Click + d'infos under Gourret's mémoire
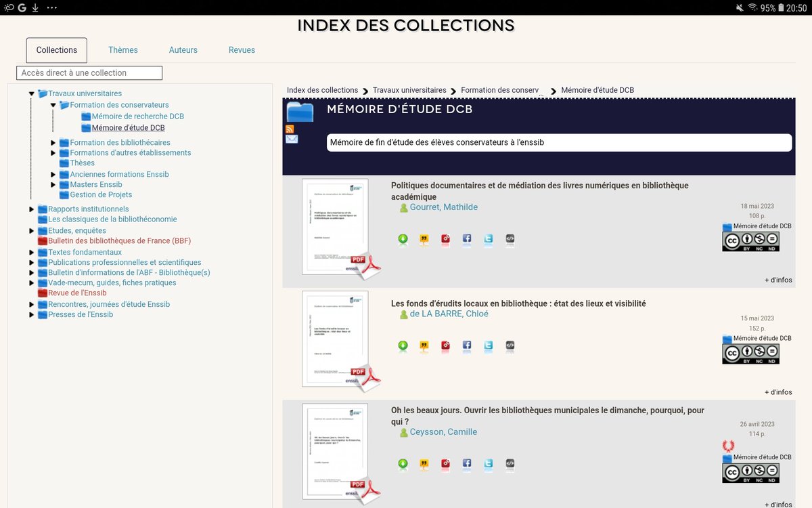812x508 pixels. click(x=778, y=280)
